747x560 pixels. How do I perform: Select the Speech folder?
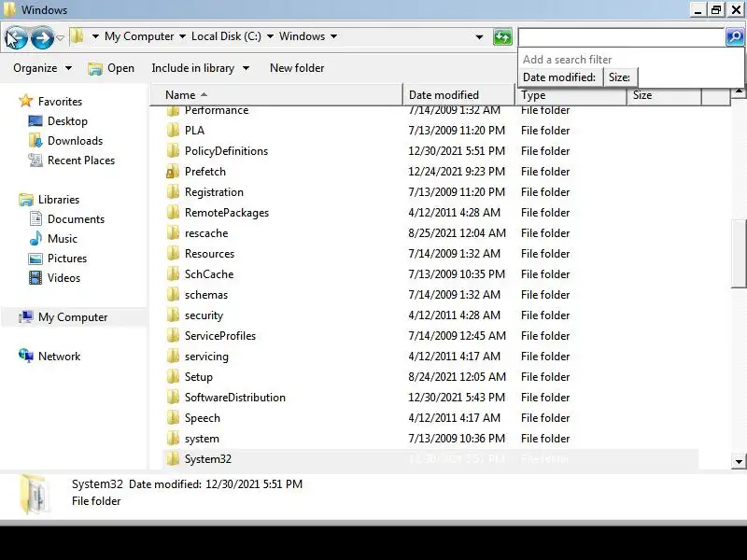click(430, 417)
